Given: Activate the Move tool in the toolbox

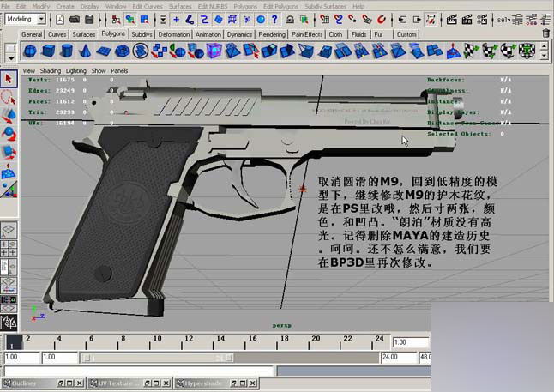Looking at the screenshot, I should pos(9,115).
